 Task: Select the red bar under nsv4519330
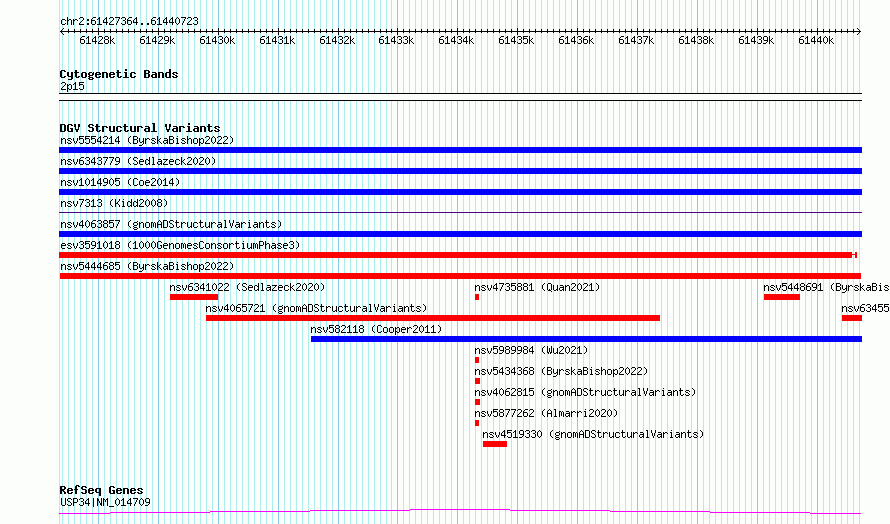tap(495, 444)
